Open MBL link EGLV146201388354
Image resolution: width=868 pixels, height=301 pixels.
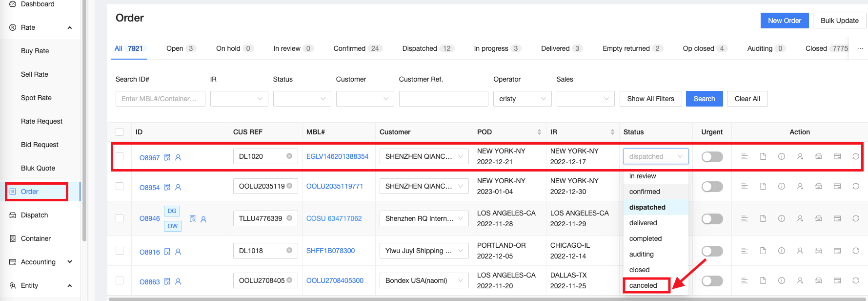337,156
